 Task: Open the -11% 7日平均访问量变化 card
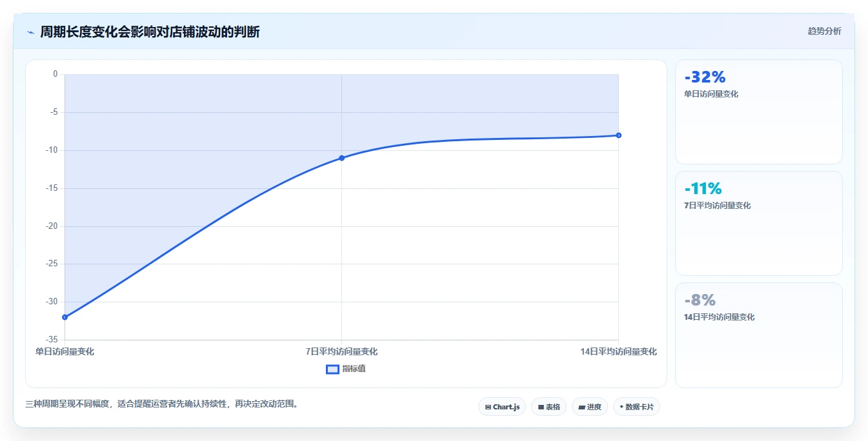click(759, 224)
